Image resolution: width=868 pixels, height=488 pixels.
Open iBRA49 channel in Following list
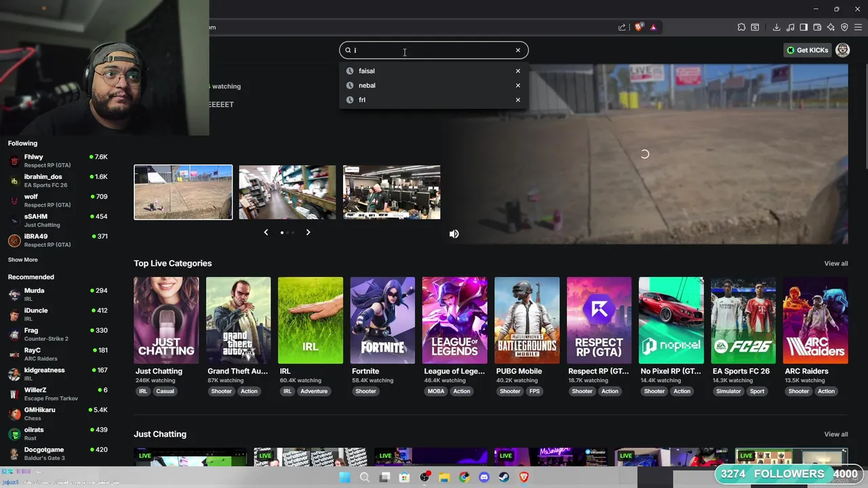point(58,240)
